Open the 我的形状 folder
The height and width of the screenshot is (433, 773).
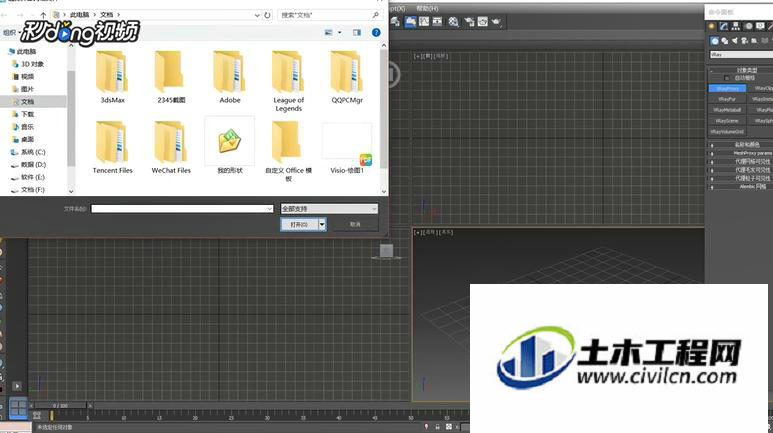[x=229, y=146]
